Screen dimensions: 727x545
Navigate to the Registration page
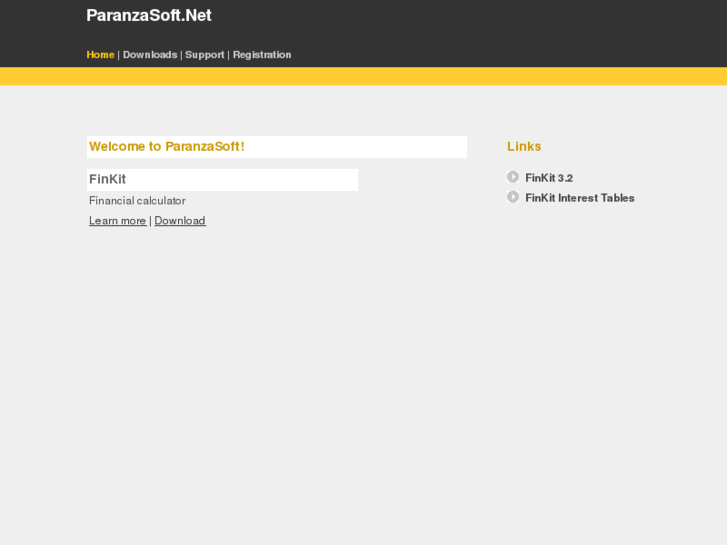pyautogui.click(x=262, y=55)
